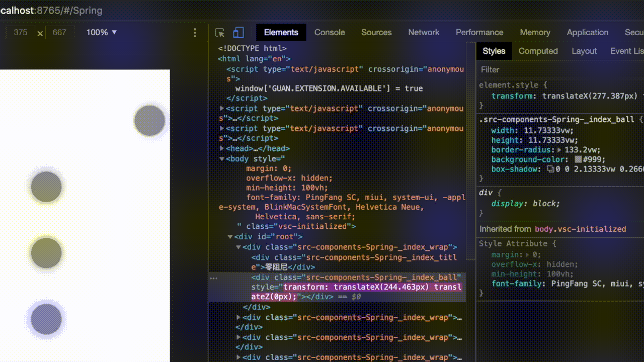This screenshot has width=644, height=362.
Task: Expand the border-radius shorthand triangle
Action: tap(559, 150)
